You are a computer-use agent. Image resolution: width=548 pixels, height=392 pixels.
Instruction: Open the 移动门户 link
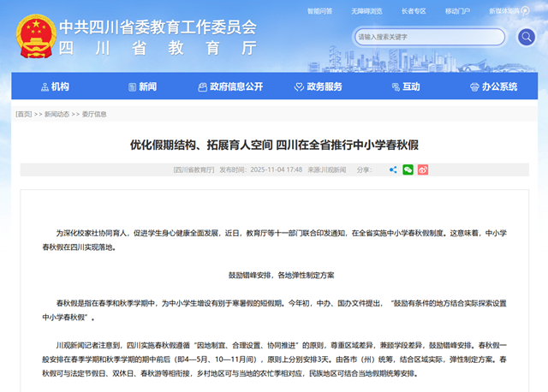tap(458, 12)
